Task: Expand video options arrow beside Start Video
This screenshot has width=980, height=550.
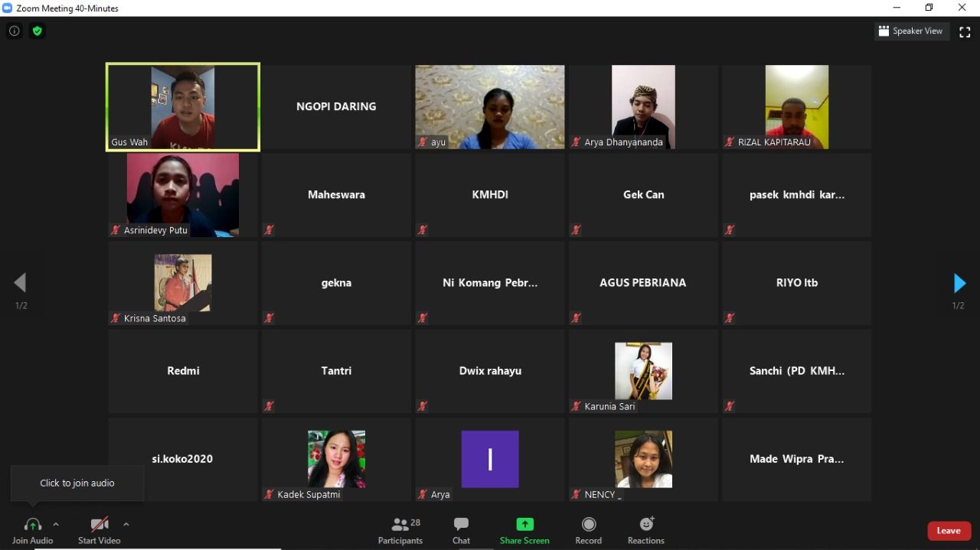Action: [126, 525]
